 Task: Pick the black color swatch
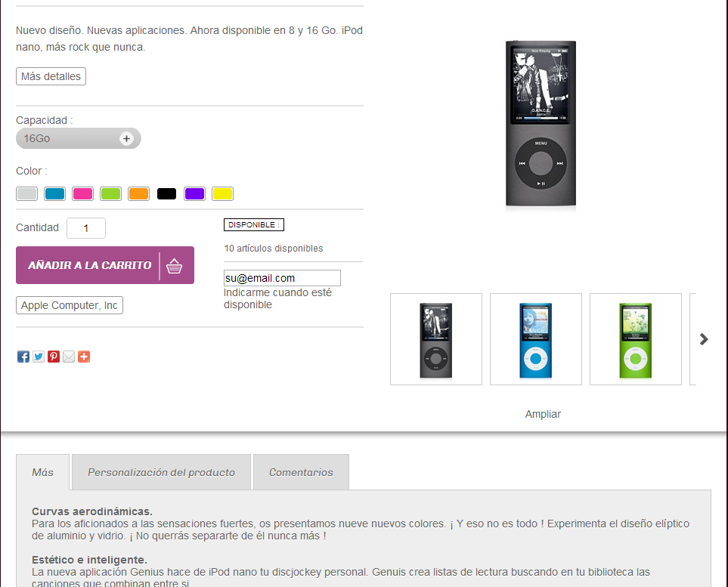(166, 193)
